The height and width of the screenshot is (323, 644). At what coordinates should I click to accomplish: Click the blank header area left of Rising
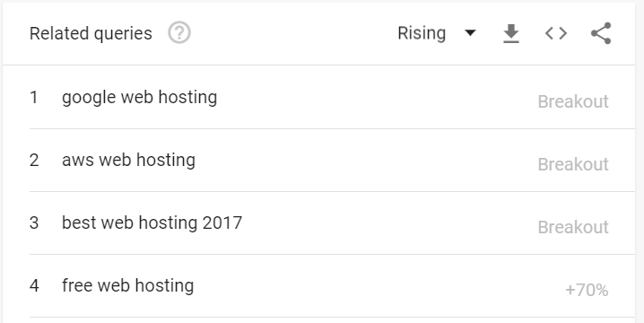coord(293,33)
